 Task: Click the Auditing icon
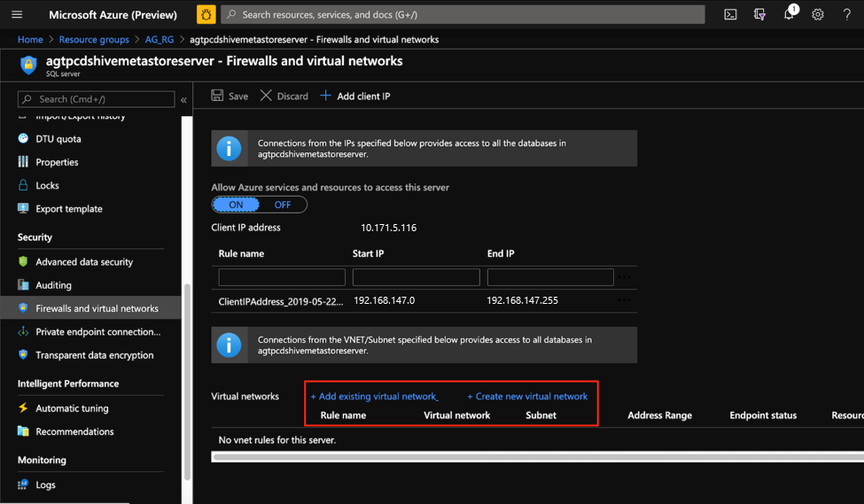(x=23, y=285)
